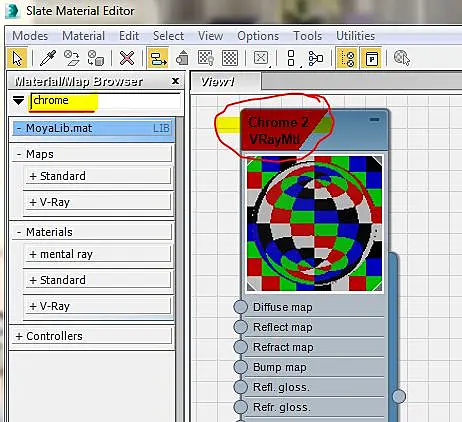
Task: Click the Chrome 2 material preview thumbnail
Action: [314, 224]
